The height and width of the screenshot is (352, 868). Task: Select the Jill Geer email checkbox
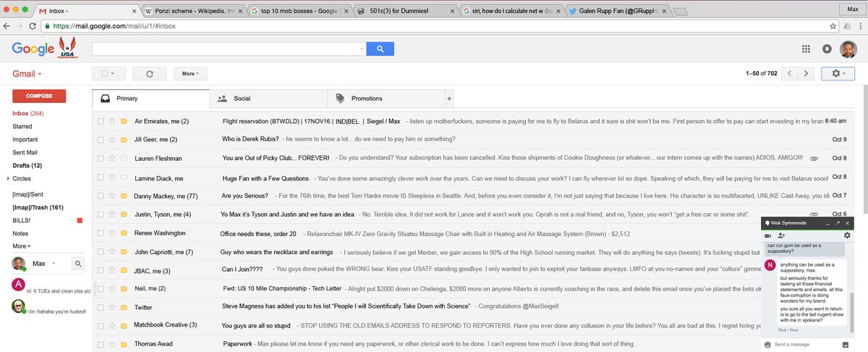tap(101, 139)
